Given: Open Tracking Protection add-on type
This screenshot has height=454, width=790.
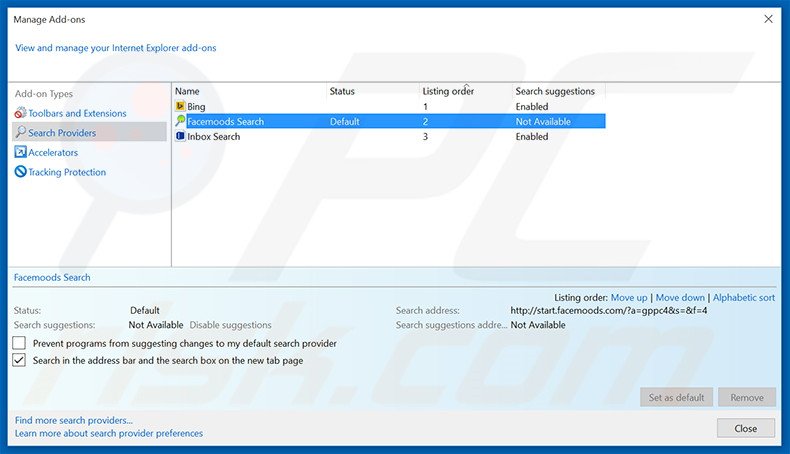Looking at the screenshot, I should click(x=67, y=172).
